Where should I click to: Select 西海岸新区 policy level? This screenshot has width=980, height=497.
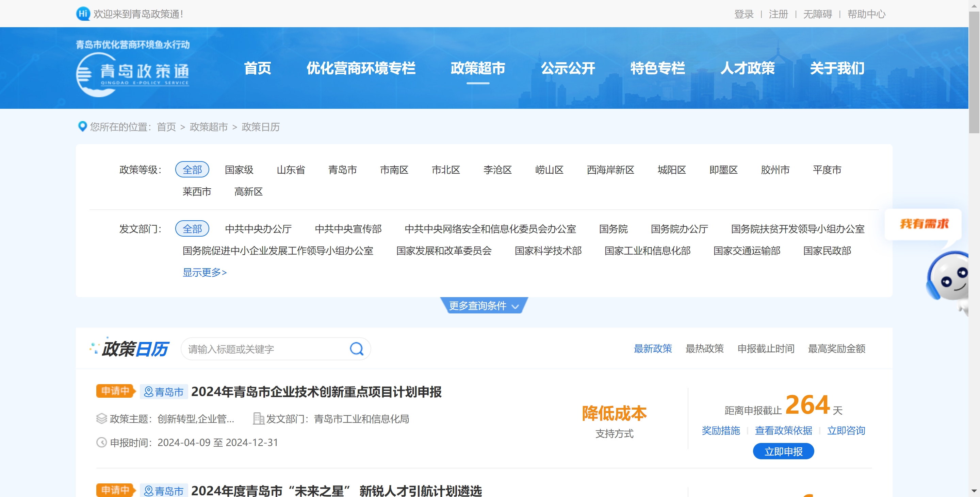click(610, 170)
